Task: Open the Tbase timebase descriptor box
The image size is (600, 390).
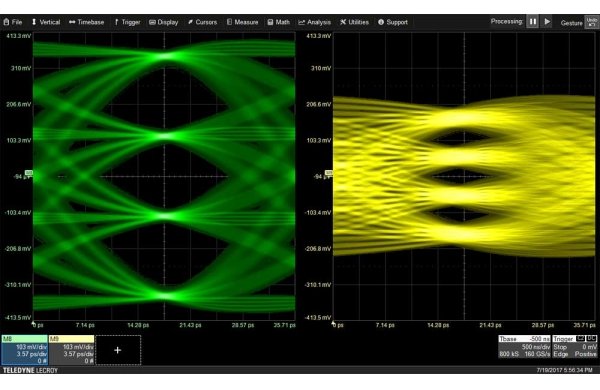Action: (524, 347)
